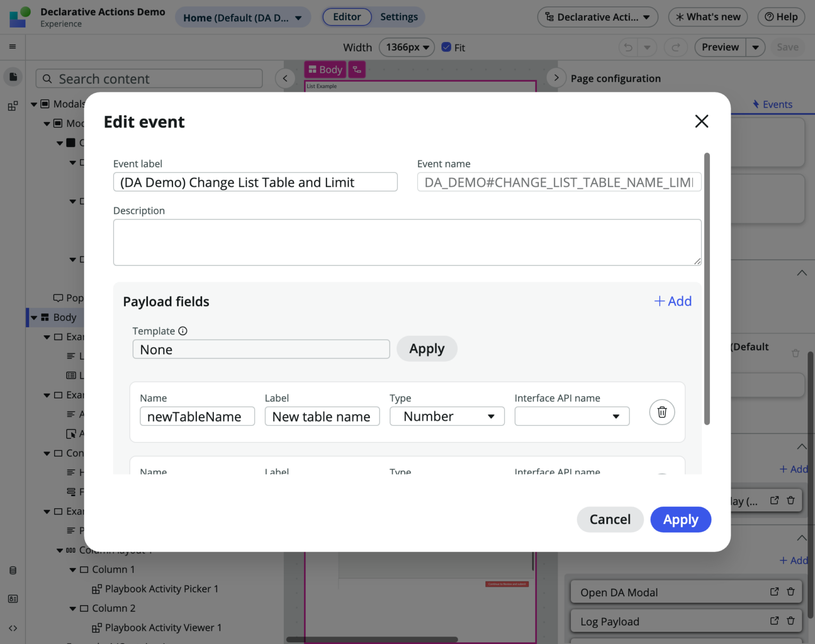Delete the newTableName payload field via trash icon
Screen dimensions: 815x644
coord(662,412)
